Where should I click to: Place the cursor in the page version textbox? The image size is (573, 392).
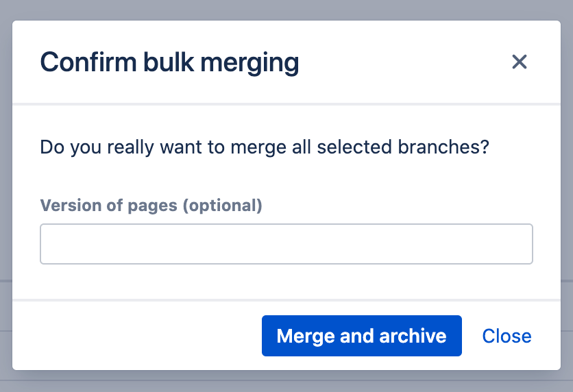click(x=286, y=244)
